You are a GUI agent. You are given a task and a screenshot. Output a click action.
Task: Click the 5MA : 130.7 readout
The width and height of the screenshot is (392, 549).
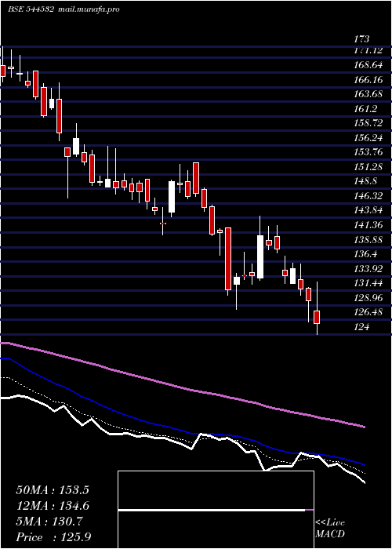[x=49, y=522]
